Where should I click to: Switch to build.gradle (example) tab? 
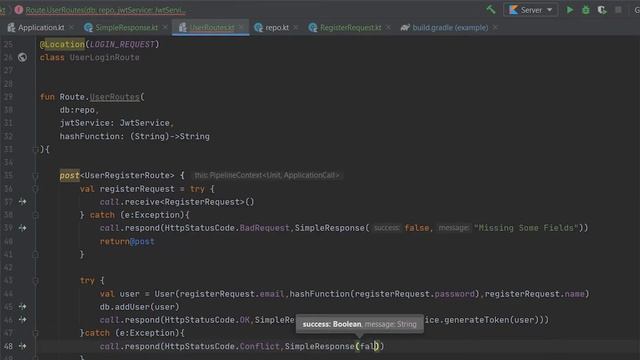(x=450, y=27)
